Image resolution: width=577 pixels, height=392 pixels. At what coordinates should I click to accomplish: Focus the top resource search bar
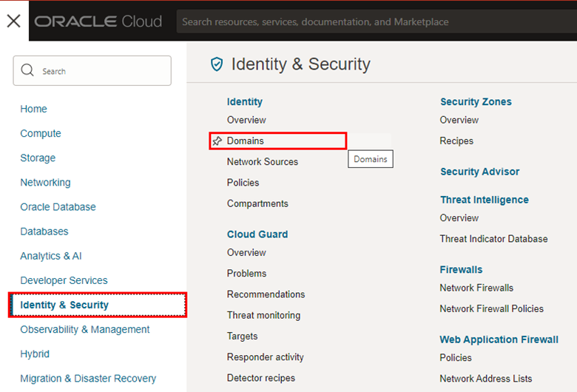click(x=377, y=21)
